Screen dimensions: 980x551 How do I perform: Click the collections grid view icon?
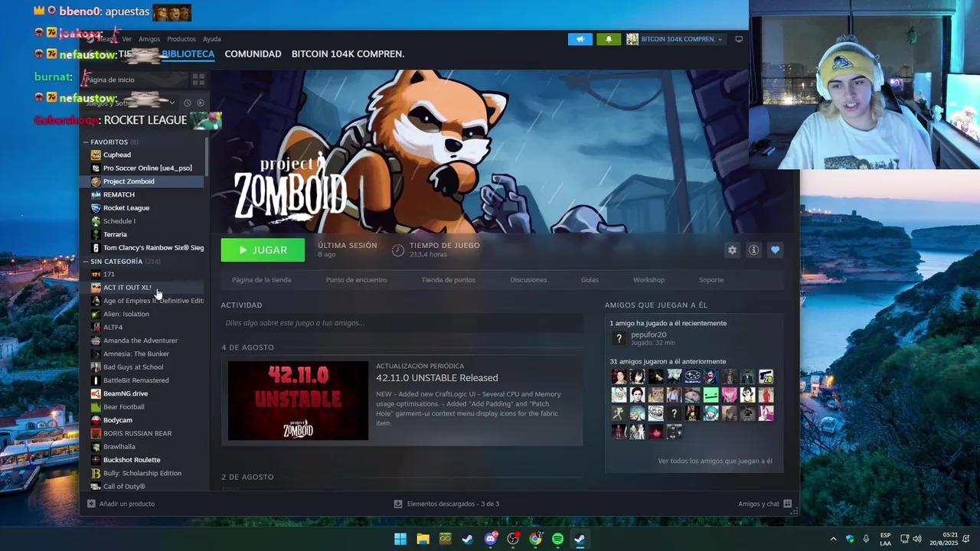tap(198, 80)
